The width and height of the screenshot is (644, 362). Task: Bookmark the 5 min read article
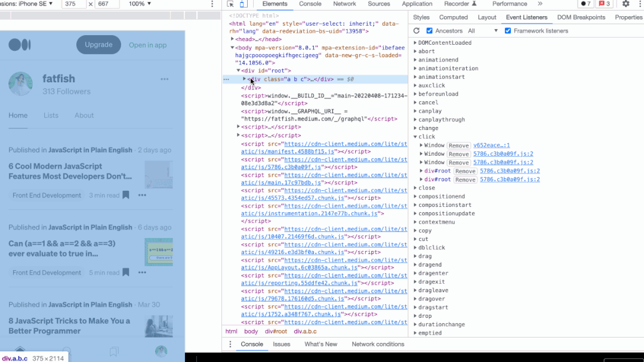(x=126, y=272)
